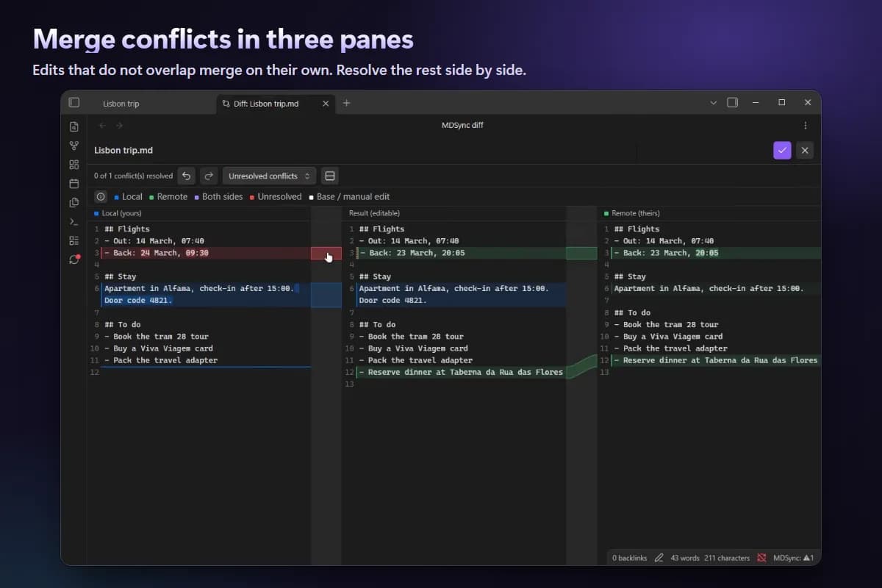This screenshot has height=588, width=882.
Task: Open graph view icon in left ribbon
Action: click(x=73, y=146)
